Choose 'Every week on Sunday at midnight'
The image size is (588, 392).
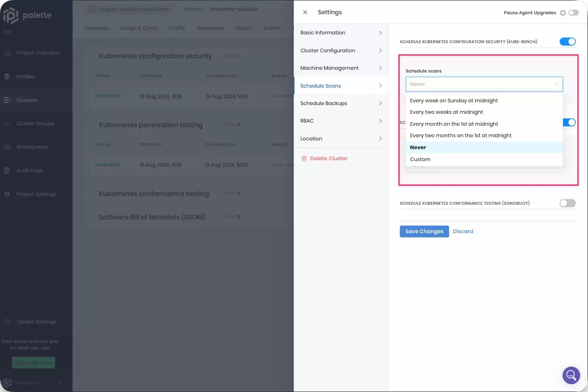454,101
